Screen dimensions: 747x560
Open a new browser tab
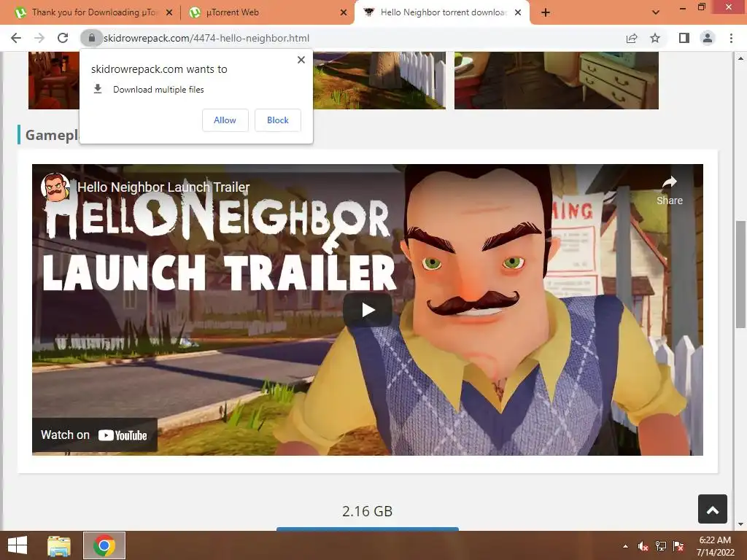[546, 13]
